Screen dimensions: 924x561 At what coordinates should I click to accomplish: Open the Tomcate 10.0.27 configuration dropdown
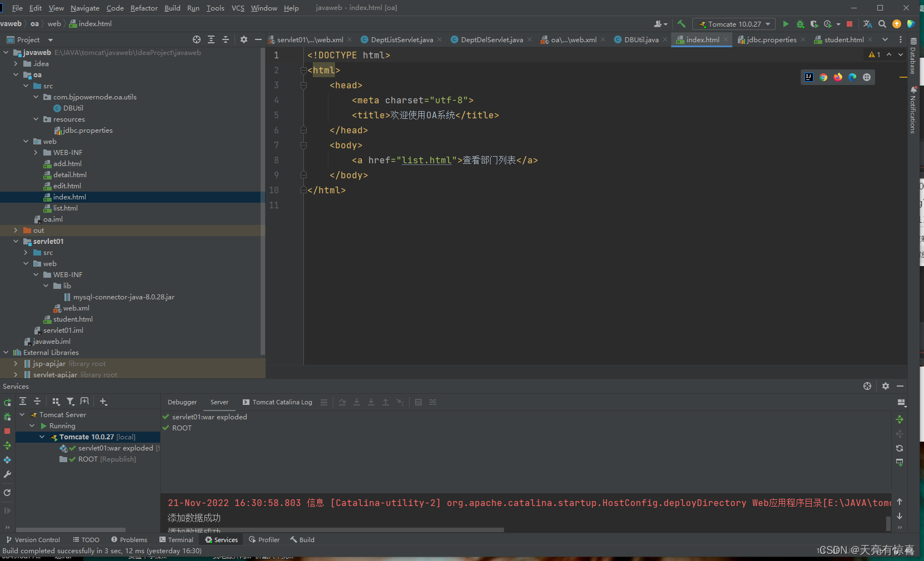pyautogui.click(x=733, y=24)
